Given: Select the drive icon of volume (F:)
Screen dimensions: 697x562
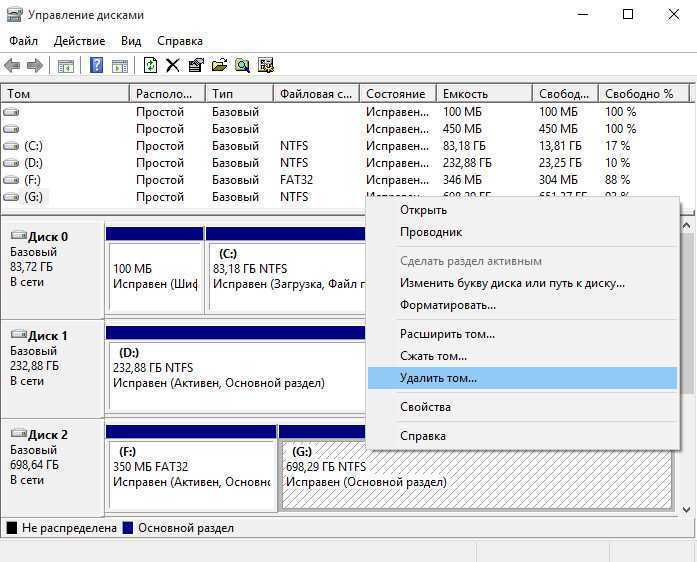Looking at the screenshot, I should (11, 180).
